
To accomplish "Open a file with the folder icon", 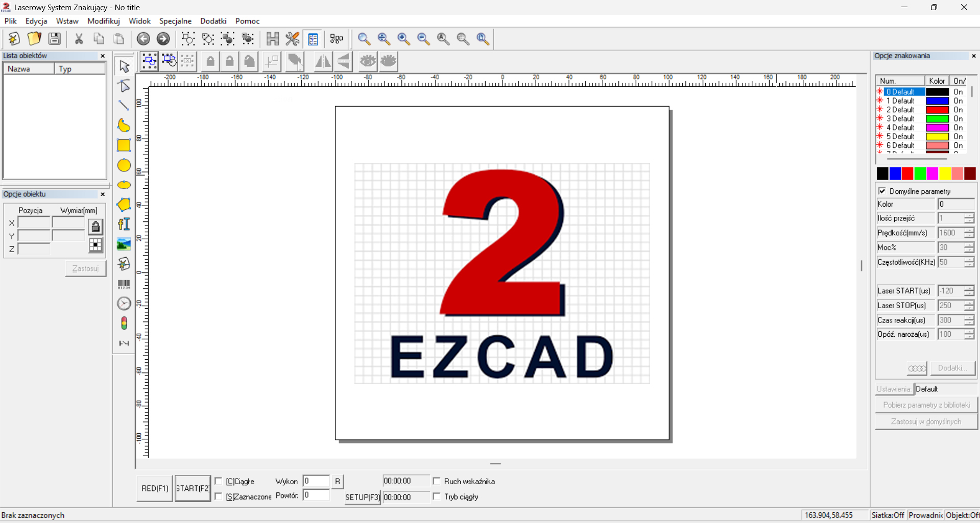I will 34,39.
